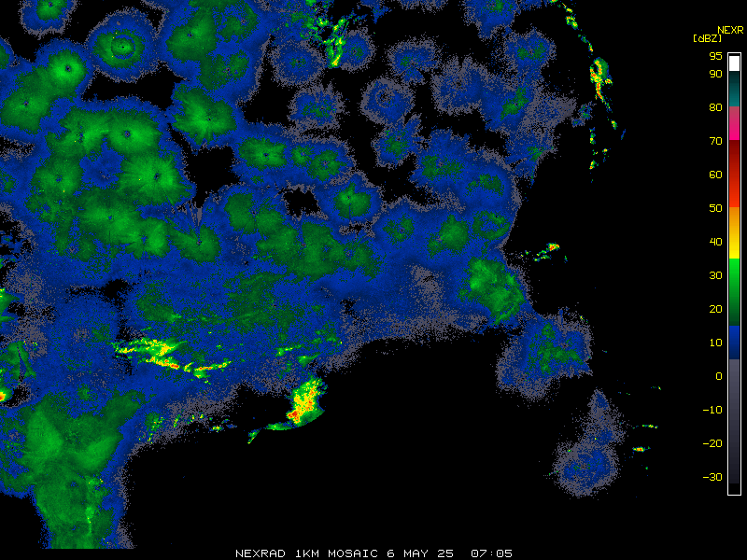
Task: Click the 70 dBZ scale label
Action: click(x=715, y=141)
